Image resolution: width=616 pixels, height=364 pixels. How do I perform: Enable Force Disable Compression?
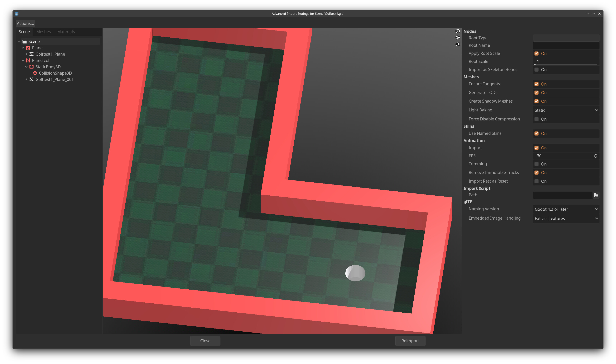tap(537, 119)
